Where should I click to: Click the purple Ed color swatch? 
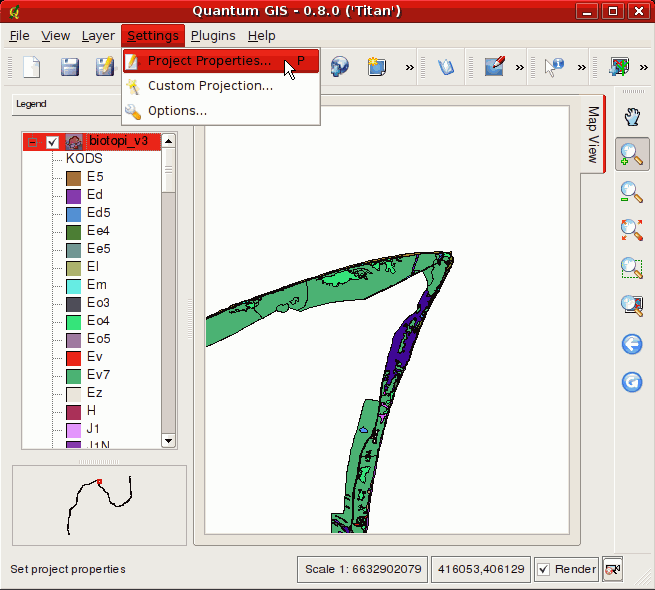[74, 196]
